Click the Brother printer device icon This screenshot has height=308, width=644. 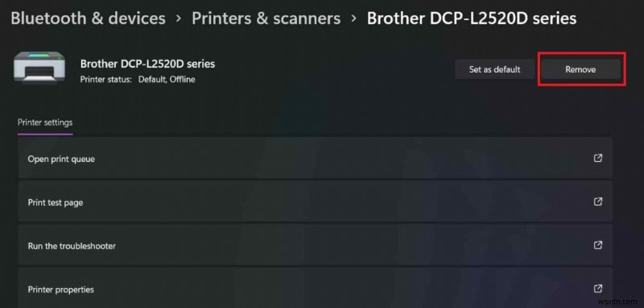pyautogui.click(x=39, y=69)
